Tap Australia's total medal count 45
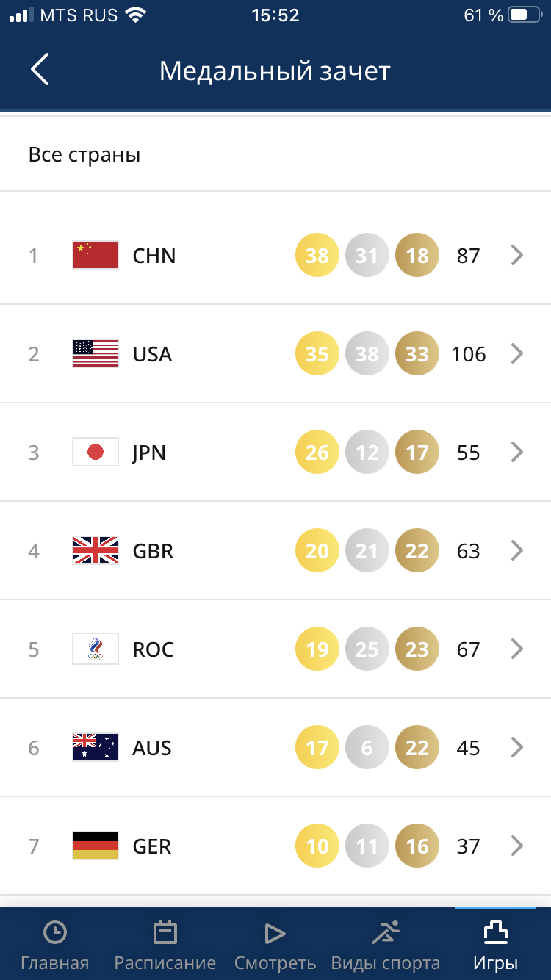The width and height of the screenshot is (551, 980). tap(468, 748)
